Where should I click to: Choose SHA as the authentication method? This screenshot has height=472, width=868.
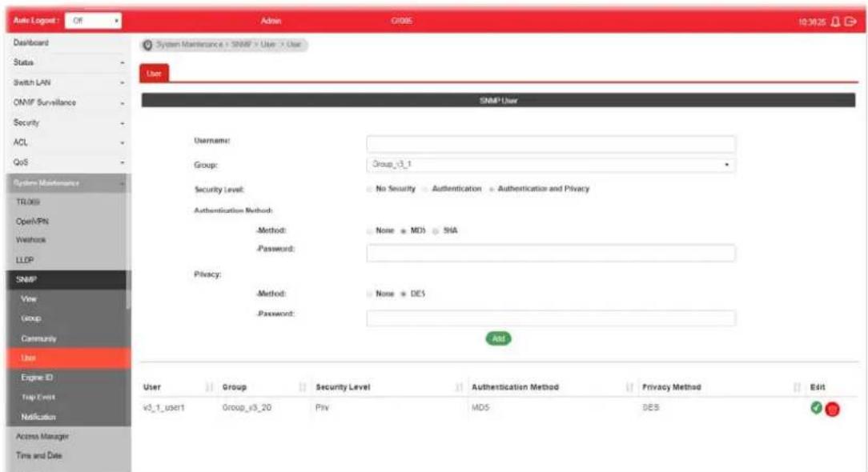tap(436, 230)
